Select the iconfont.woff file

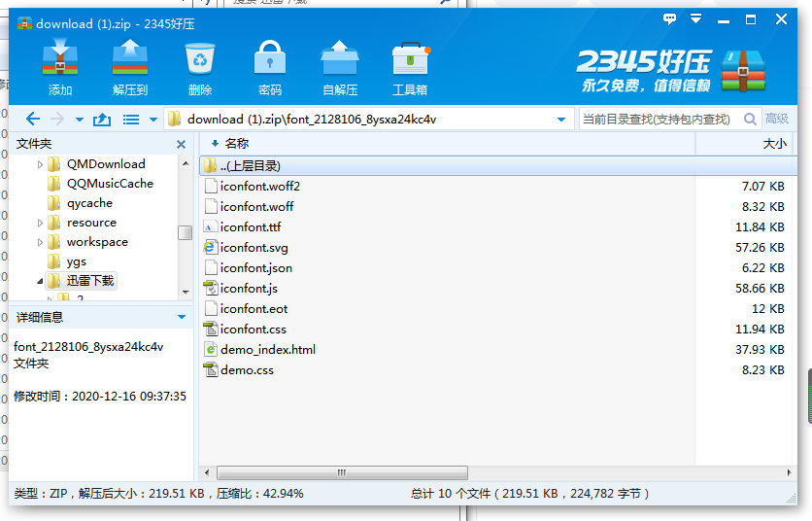(497, 207)
